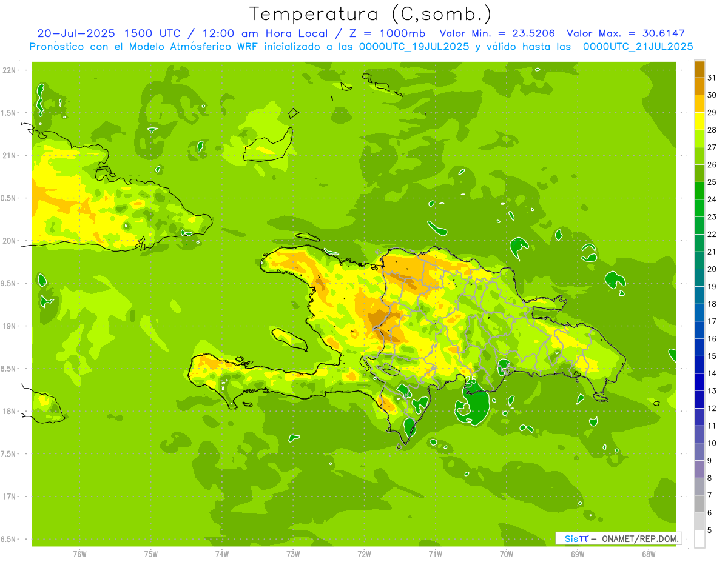The width and height of the screenshot is (728, 562).
Task: Click the legend swatch between 26 and 27
Action: pos(699,156)
